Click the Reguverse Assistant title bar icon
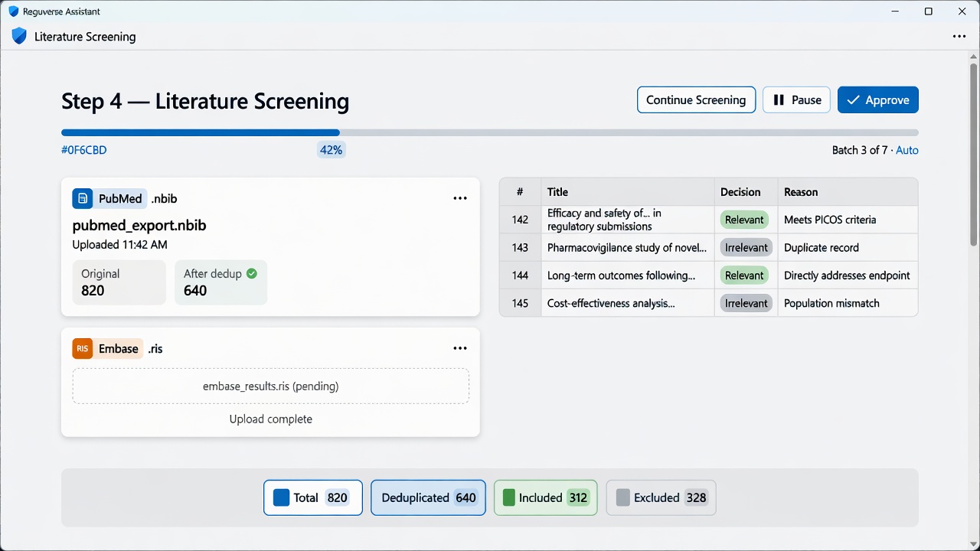980x551 pixels. 13,11
